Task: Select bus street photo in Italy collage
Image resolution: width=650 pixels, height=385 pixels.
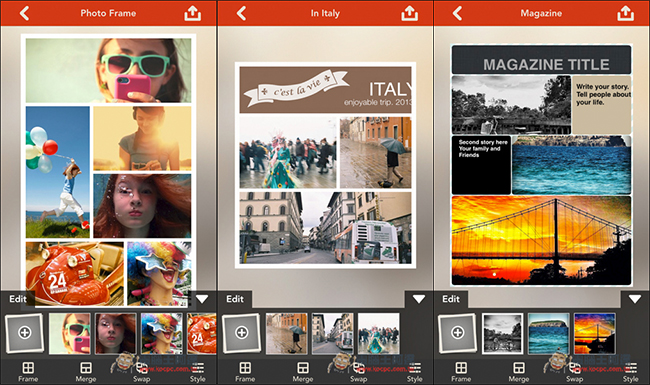Action: pos(325,228)
